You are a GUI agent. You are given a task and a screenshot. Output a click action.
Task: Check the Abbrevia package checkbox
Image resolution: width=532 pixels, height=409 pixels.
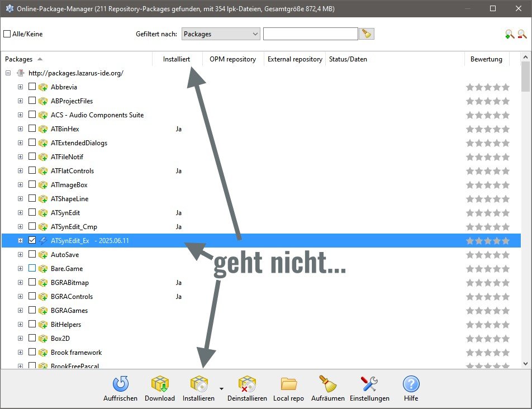[32, 87]
